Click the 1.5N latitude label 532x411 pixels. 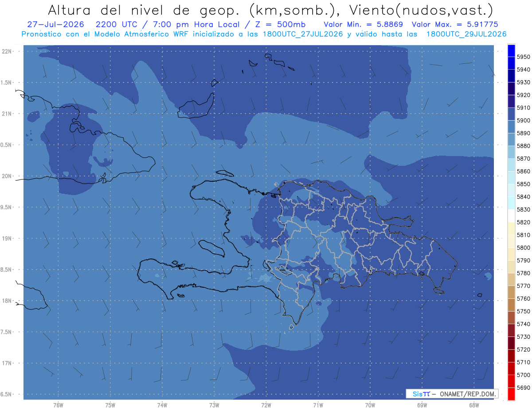6,82
